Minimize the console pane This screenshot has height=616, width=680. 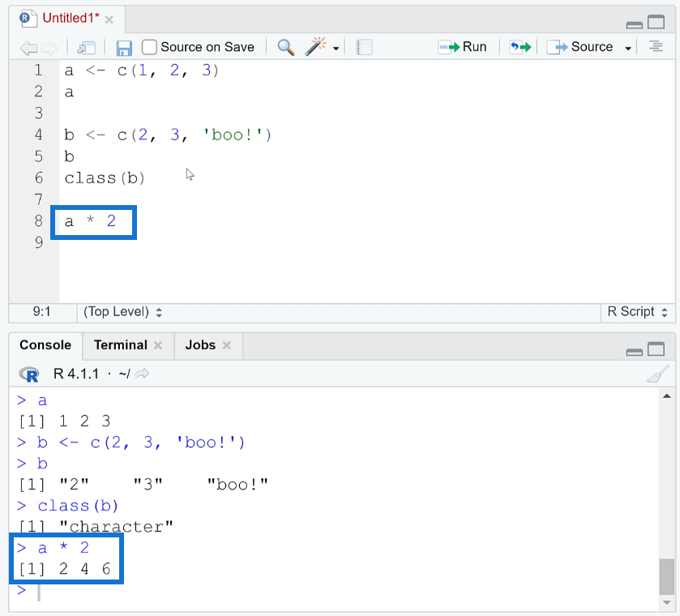click(x=634, y=353)
